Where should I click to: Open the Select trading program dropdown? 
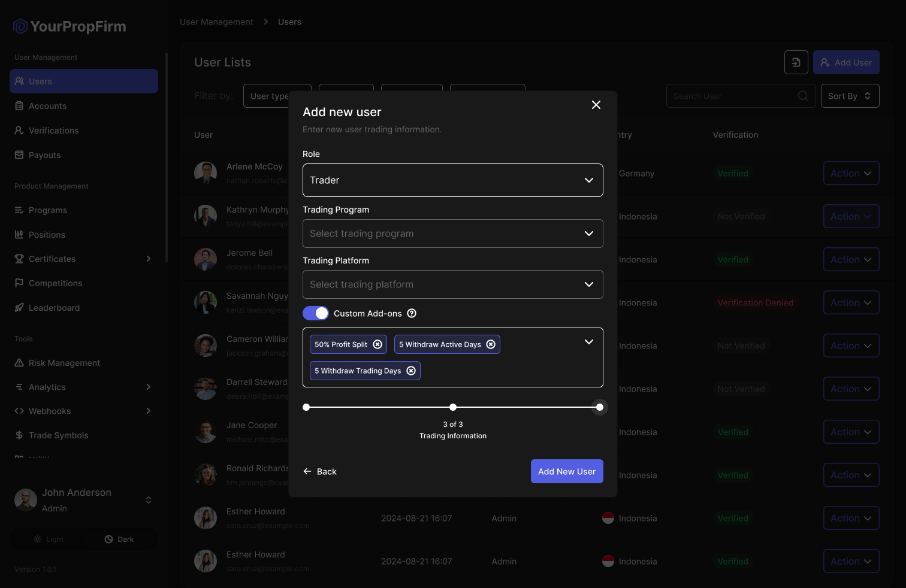click(452, 234)
